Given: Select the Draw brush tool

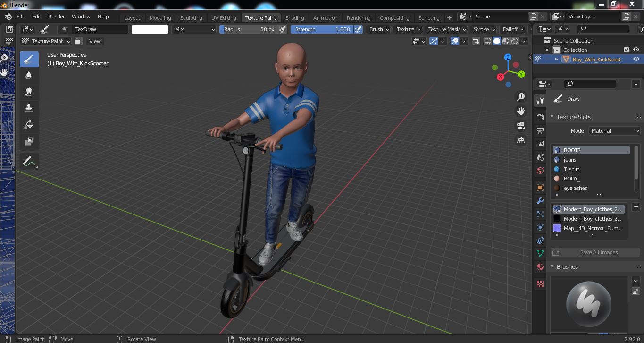Looking at the screenshot, I should click(x=29, y=59).
